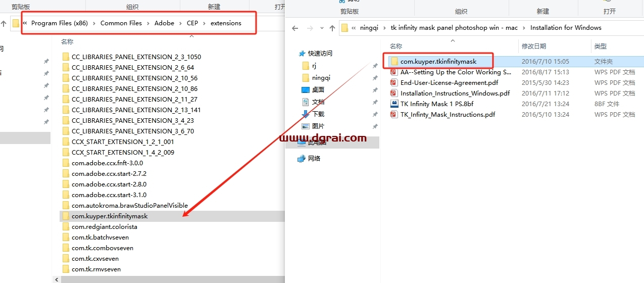Select CC_LIBRARIES_PANEL_EXTENSION_2_13_141 folder
644x283 pixels.
click(136, 110)
